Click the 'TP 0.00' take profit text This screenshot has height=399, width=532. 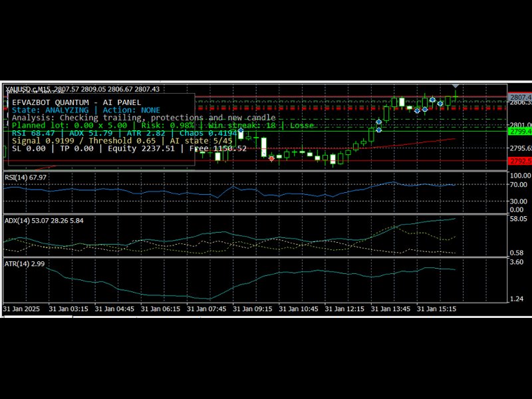[x=76, y=148]
